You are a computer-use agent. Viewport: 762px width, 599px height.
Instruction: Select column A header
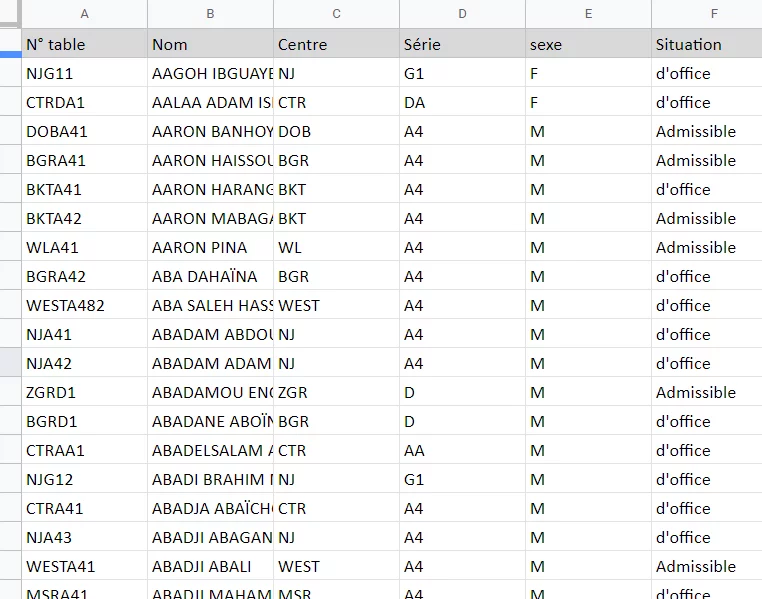(85, 14)
